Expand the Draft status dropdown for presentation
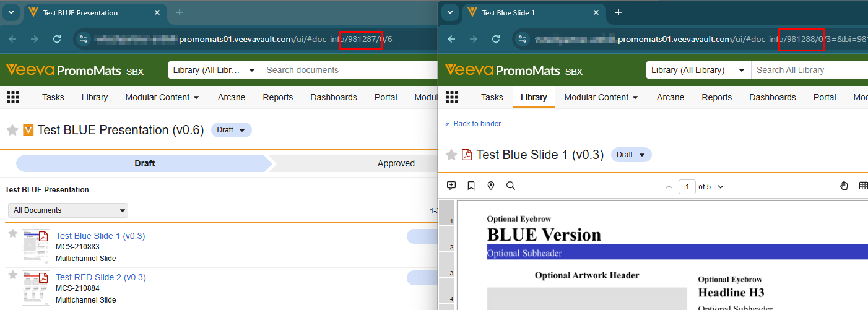The height and width of the screenshot is (310, 868). (232, 130)
